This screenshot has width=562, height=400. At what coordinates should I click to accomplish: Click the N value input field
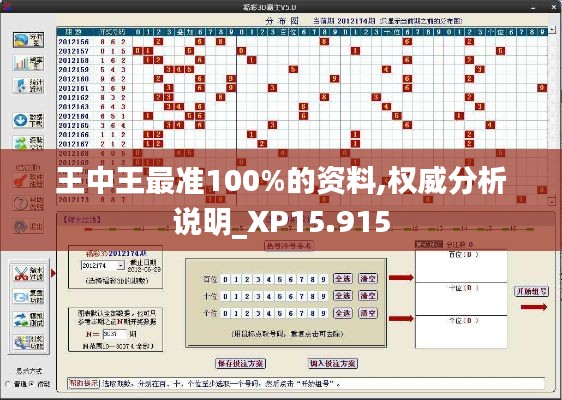(x=115, y=334)
